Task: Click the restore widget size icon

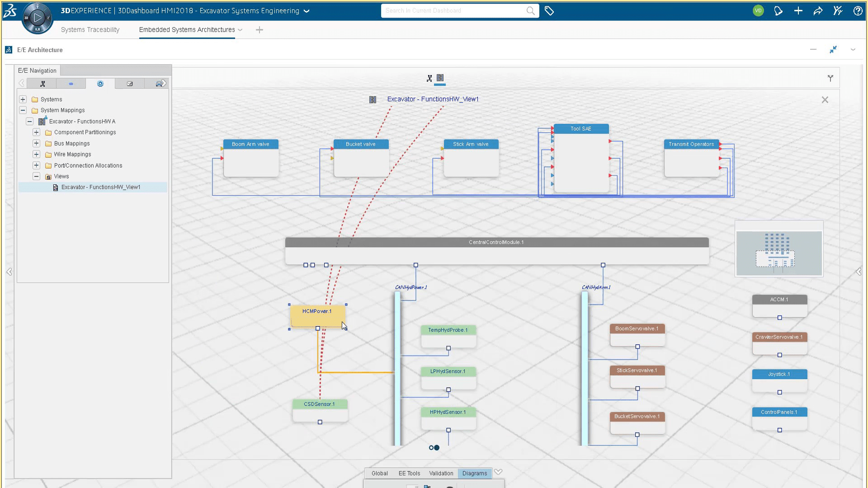Action: (x=833, y=50)
